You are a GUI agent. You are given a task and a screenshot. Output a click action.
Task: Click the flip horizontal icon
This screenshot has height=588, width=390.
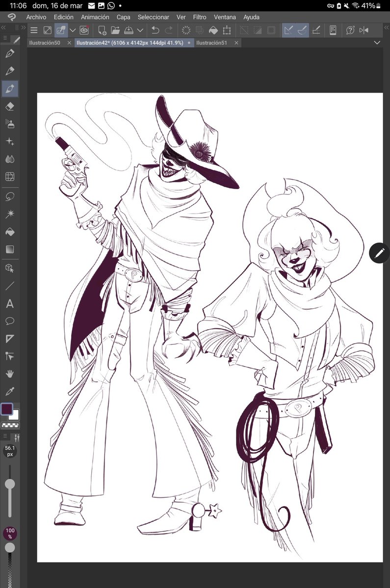[364, 30]
